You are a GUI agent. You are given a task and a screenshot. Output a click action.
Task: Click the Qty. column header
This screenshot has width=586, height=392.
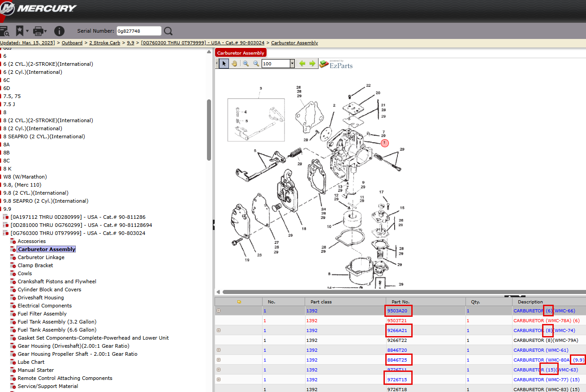[x=488, y=302]
